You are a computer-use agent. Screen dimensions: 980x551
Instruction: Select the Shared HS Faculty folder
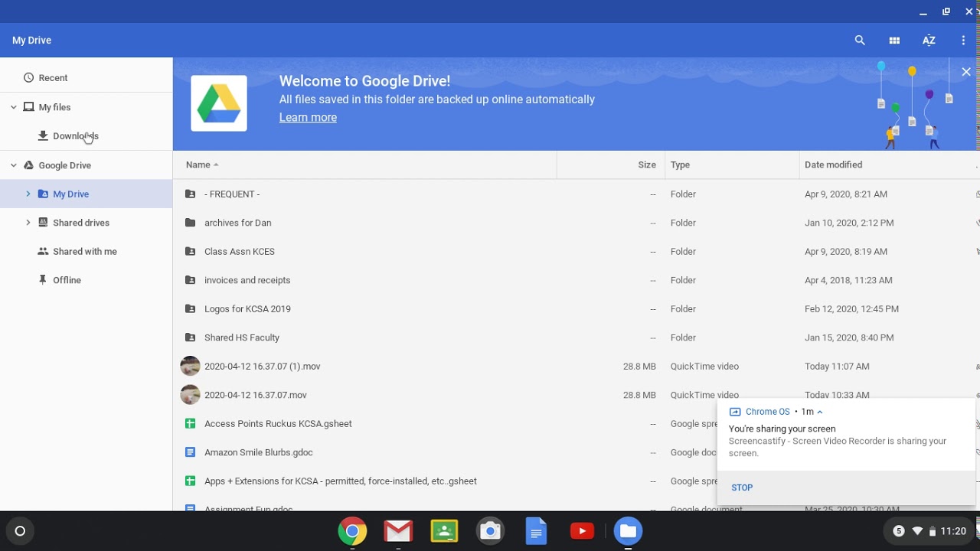[x=241, y=337]
